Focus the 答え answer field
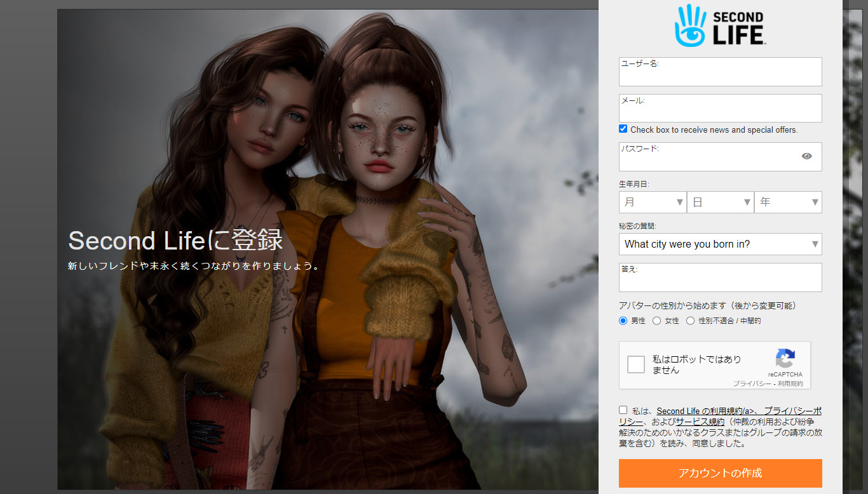Screen dimensions: 868x494 tap(720, 277)
